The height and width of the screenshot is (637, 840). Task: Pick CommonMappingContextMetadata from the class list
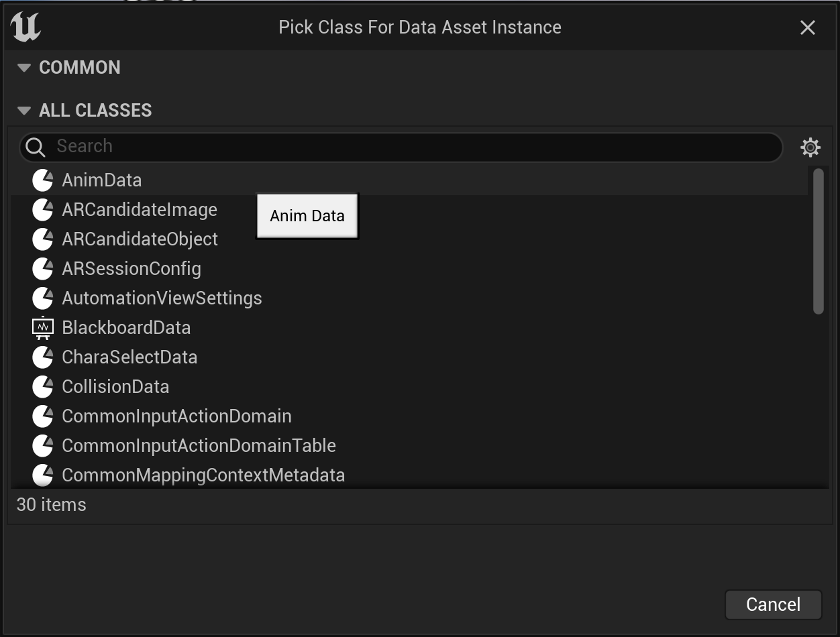point(203,475)
